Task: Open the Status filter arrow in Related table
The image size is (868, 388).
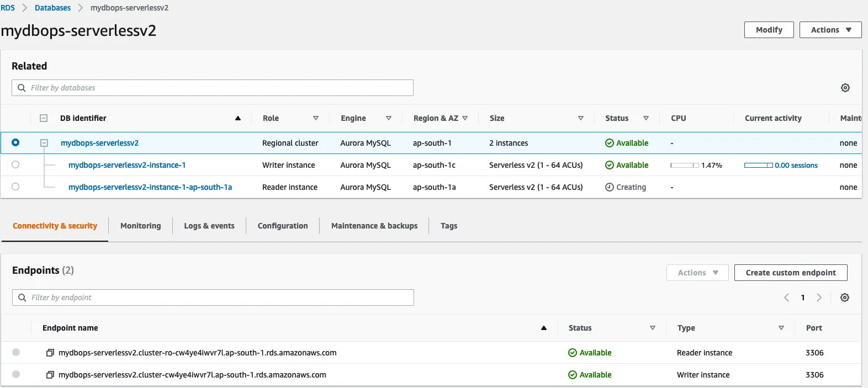Action: [646, 118]
